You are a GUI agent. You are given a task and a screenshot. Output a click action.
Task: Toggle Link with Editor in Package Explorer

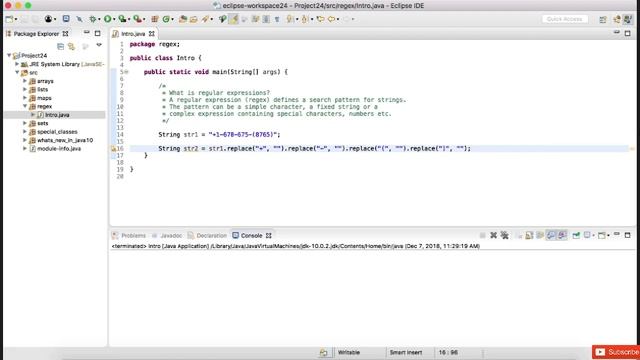coord(71,46)
